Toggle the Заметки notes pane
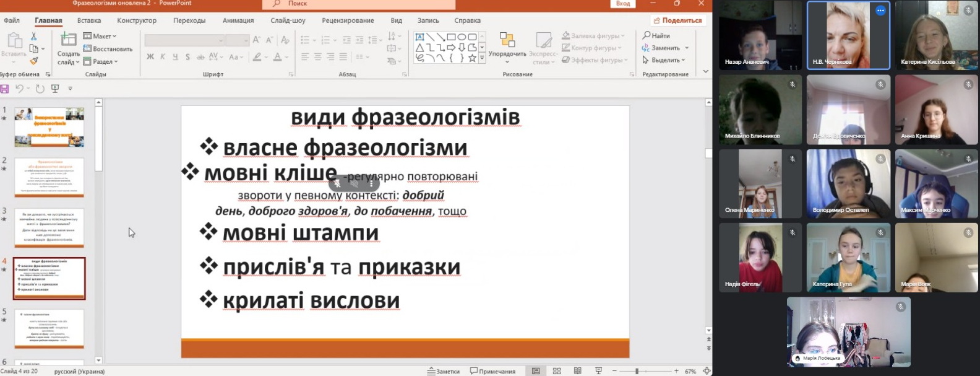980x376 pixels. pyautogui.click(x=444, y=371)
